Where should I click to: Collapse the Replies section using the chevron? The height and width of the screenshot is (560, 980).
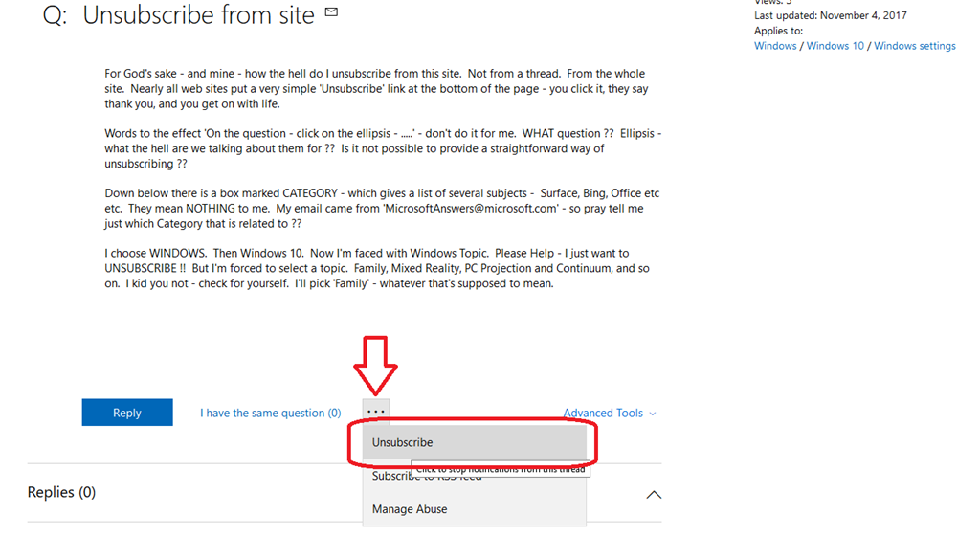[654, 495]
